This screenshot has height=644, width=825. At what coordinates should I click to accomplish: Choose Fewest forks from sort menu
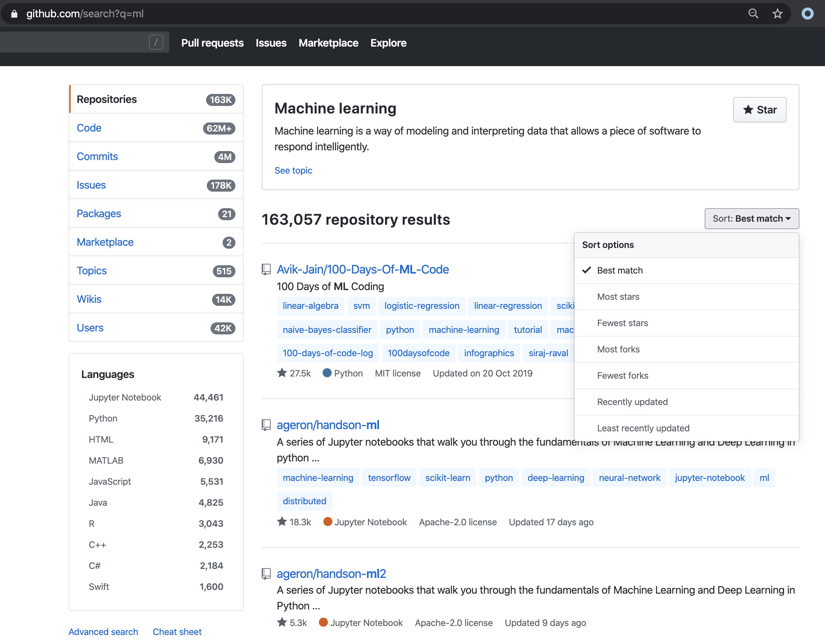click(622, 376)
